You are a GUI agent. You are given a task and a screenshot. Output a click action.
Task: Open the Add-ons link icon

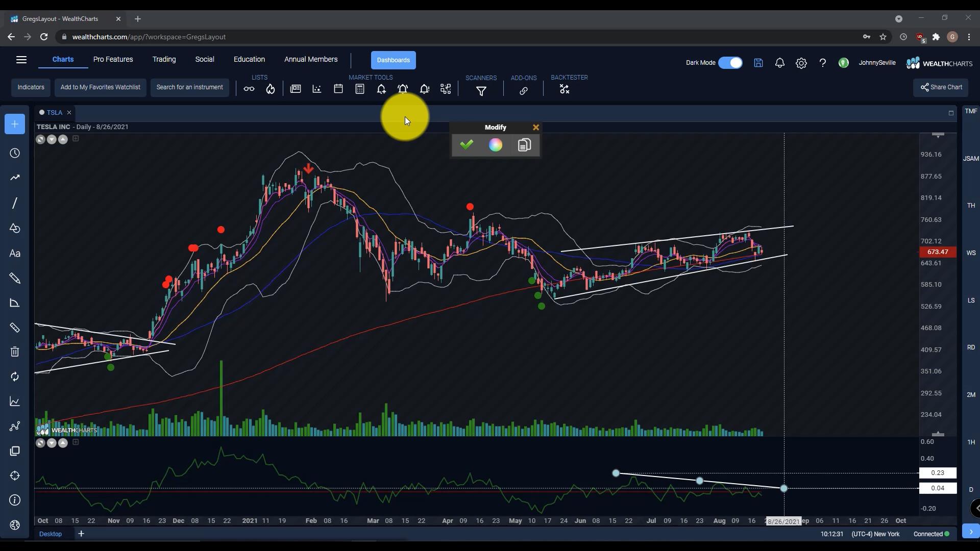(524, 91)
